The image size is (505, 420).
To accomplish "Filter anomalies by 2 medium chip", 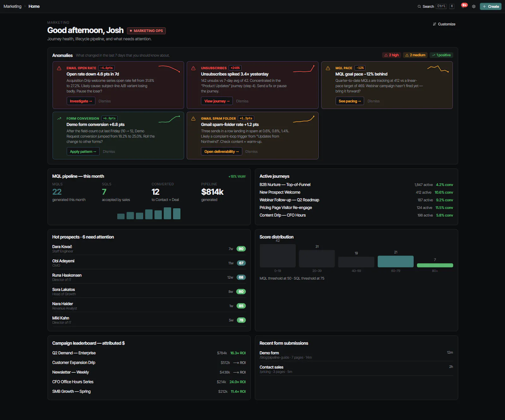I will [x=415, y=55].
